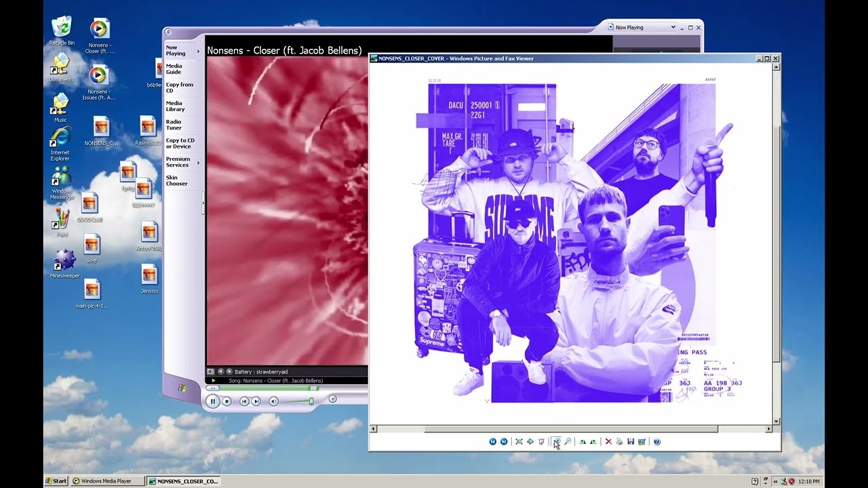Click Picture Viewer vertical scrollbar thumb
The height and width of the screenshot is (488, 868).
pos(776,243)
